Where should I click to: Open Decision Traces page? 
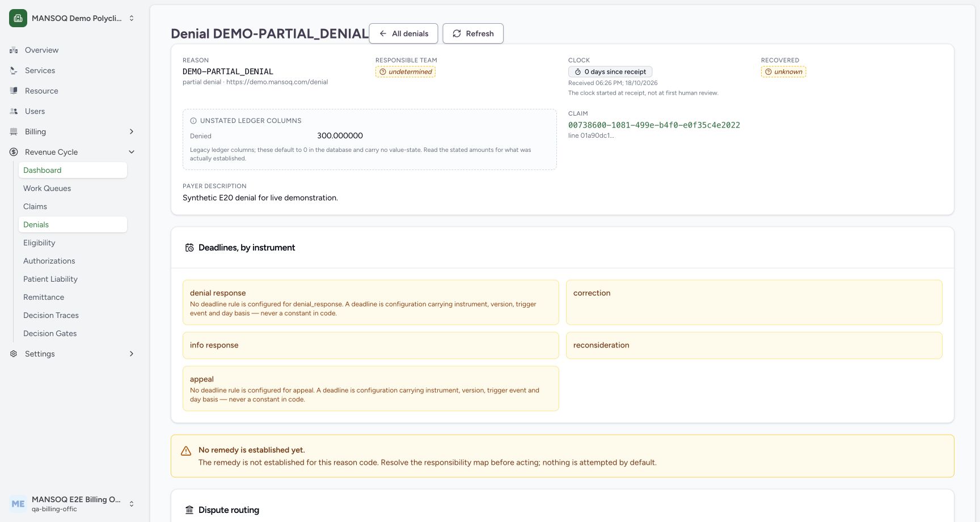73,315
